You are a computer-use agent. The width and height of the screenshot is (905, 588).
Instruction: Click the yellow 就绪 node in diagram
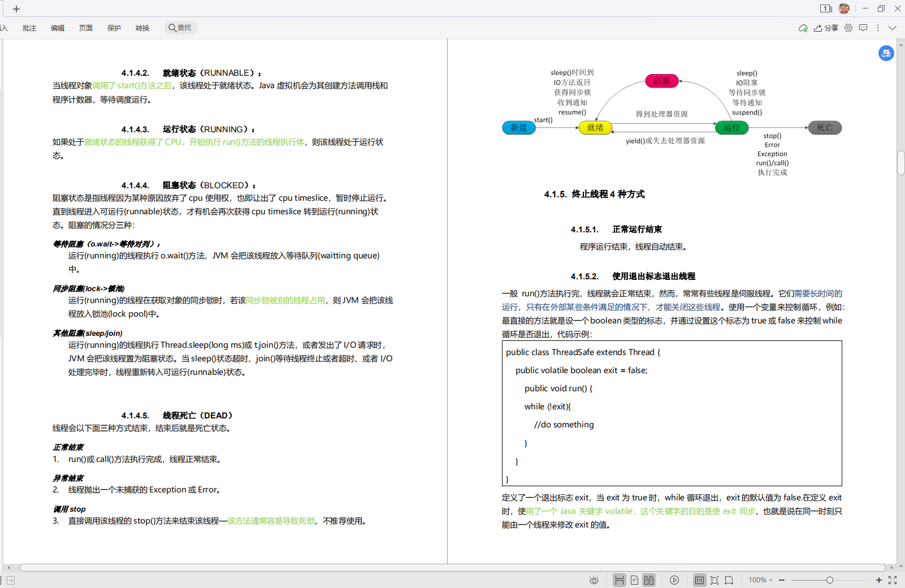tap(595, 128)
